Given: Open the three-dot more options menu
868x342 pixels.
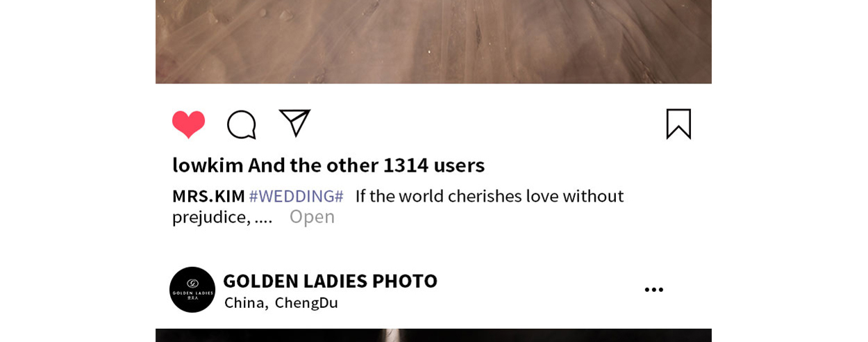Looking at the screenshot, I should (653, 290).
